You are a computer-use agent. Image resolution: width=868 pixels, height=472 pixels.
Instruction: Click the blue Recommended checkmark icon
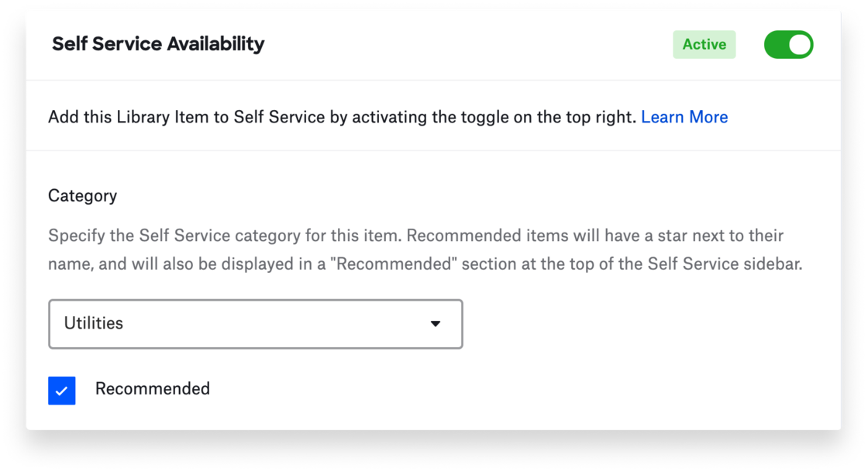pos(61,390)
